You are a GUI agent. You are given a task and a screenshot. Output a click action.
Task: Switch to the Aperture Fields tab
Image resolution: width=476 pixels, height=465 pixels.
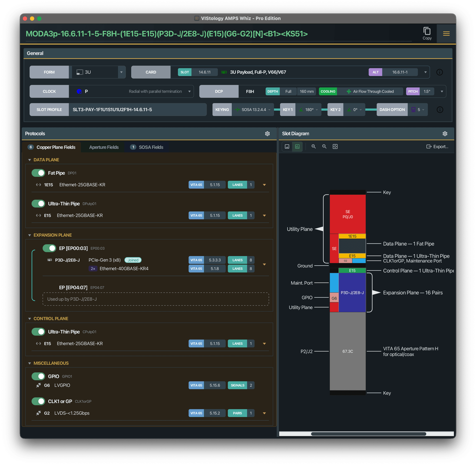click(104, 147)
